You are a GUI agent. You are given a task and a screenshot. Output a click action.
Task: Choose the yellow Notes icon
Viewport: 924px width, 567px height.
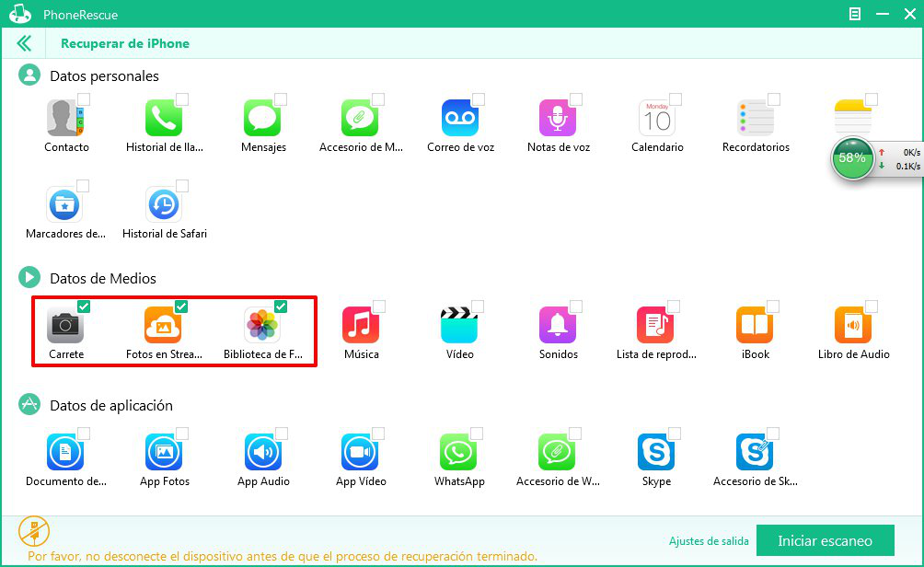(853, 116)
